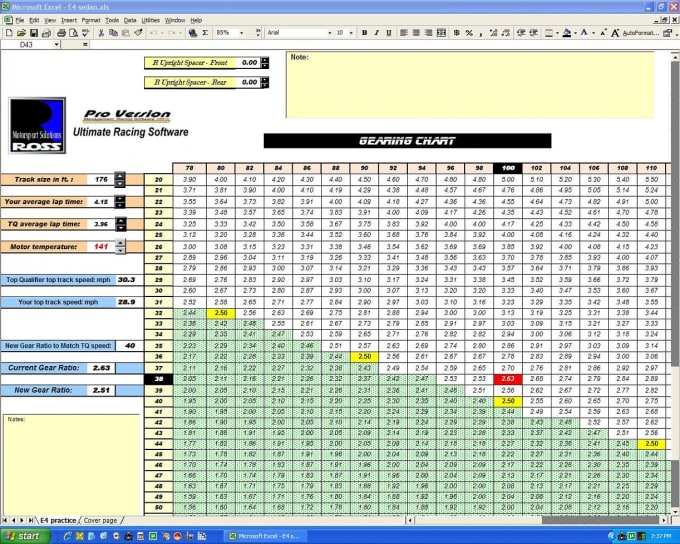
Task: Apply Currency style format
Action: click(x=457, y=33)
